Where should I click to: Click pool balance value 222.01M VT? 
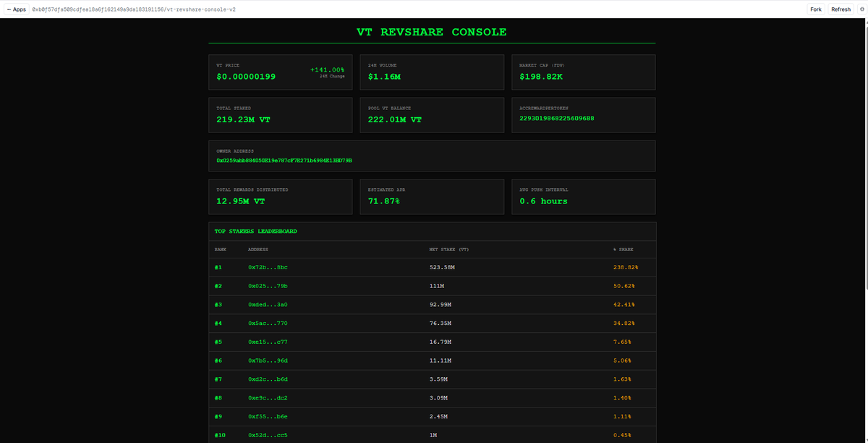(x=395, y=119)
